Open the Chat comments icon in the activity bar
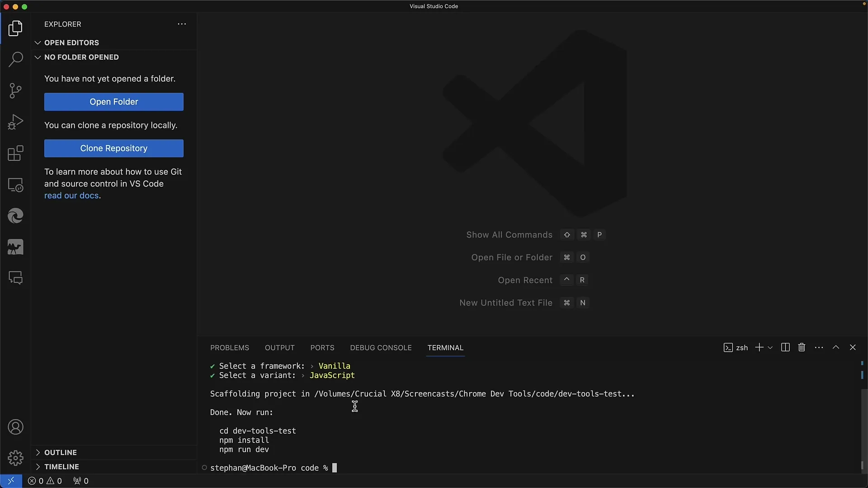 click(15, 278)
